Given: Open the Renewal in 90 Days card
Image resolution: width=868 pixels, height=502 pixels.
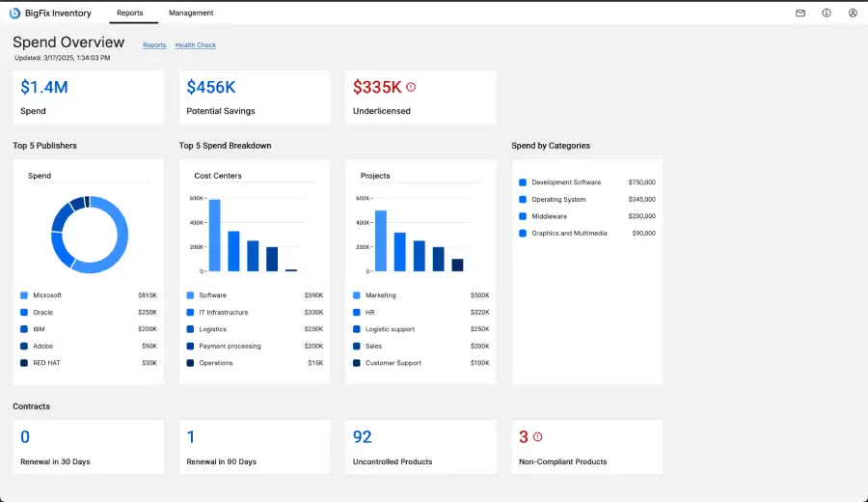Looking at the screenshot, I should pos(255,447).
